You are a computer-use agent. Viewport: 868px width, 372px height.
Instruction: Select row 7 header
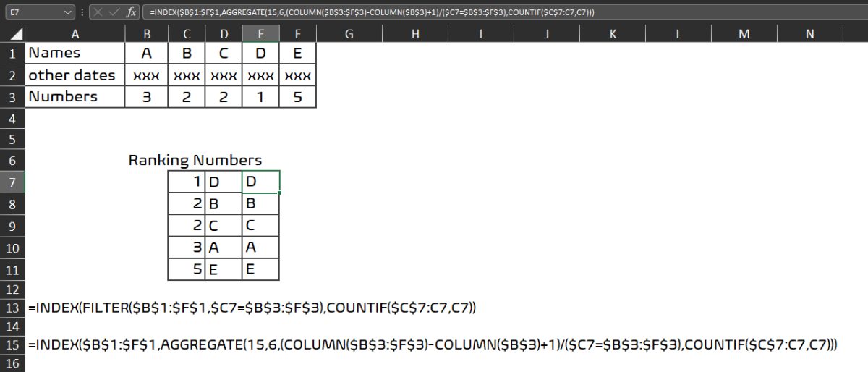click(x=12, y=182)
